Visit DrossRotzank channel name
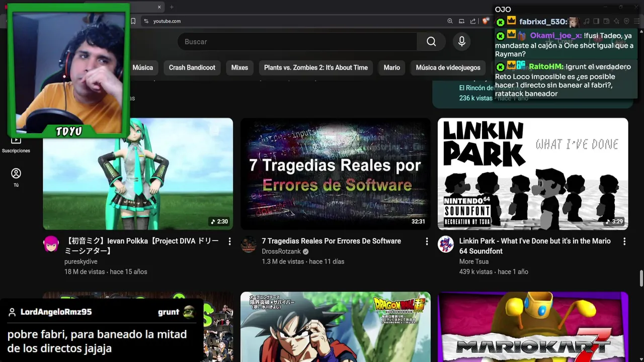Image resolution: width=644 pixels, height=362 pixels. tap(281, 251)
